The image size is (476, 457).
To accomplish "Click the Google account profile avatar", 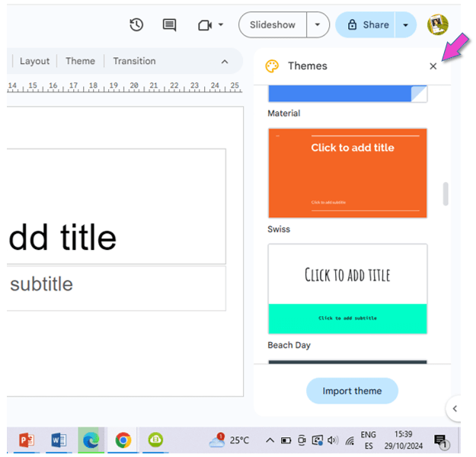I will point(437,24).
